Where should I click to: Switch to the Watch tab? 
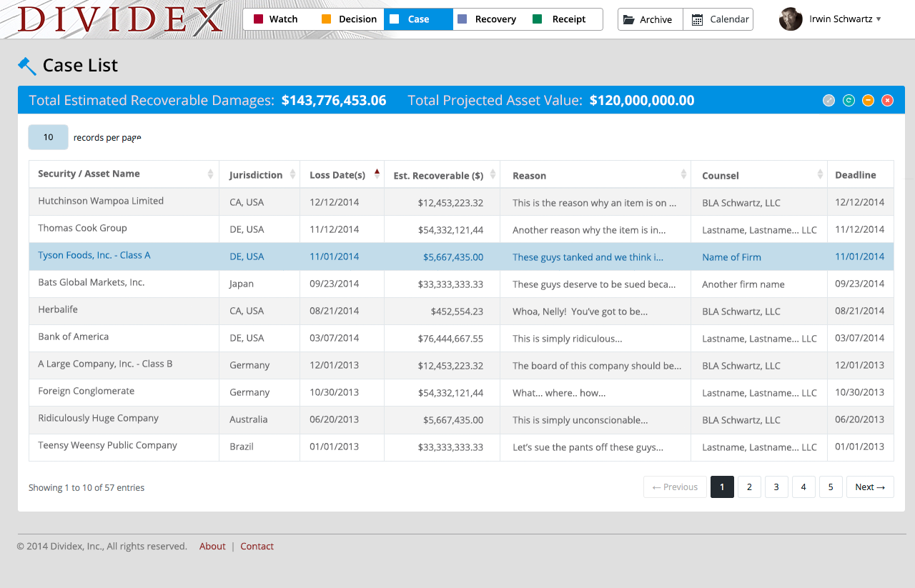(x=276, y=19)
